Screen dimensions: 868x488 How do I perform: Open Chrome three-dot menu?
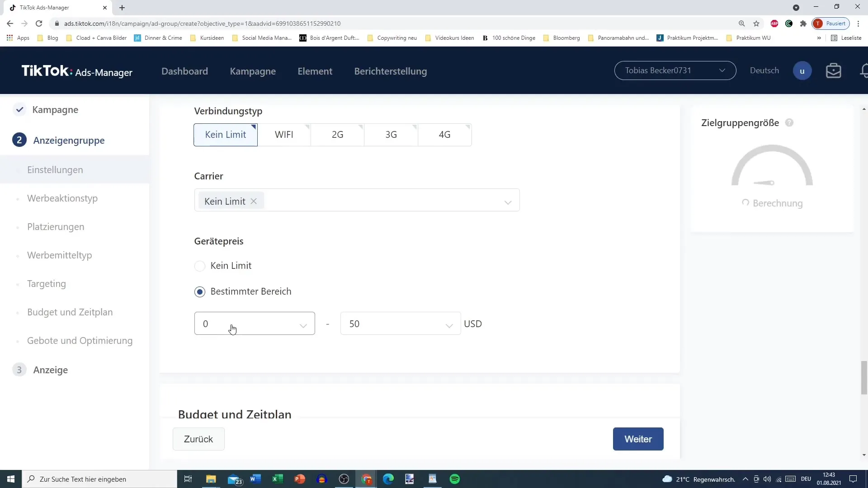(x=859, y=23)
